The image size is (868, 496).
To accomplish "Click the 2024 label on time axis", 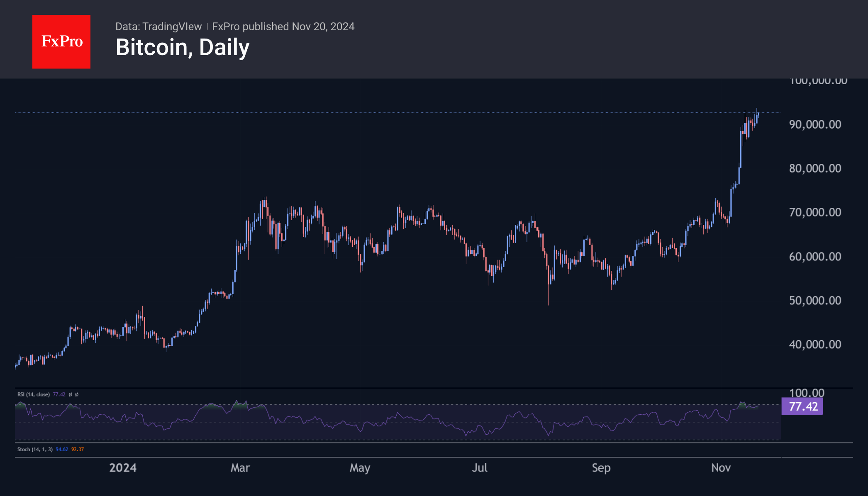I will coord(123,468).
